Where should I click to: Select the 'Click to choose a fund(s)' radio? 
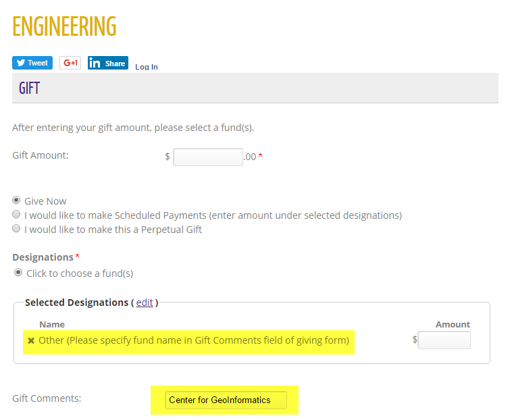click(18, 273)
